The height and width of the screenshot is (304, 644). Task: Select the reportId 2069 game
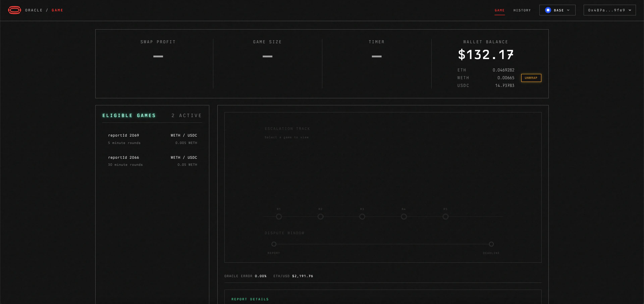click(x=152, y=139)
